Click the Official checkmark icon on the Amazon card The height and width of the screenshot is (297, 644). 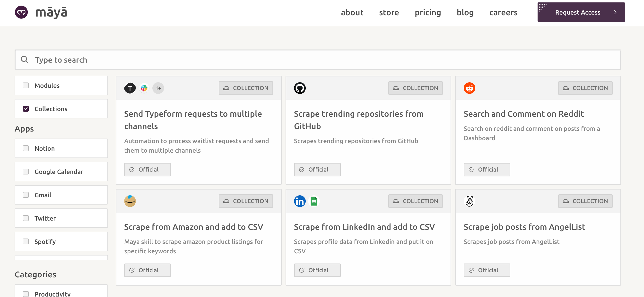tap(132, 270)
